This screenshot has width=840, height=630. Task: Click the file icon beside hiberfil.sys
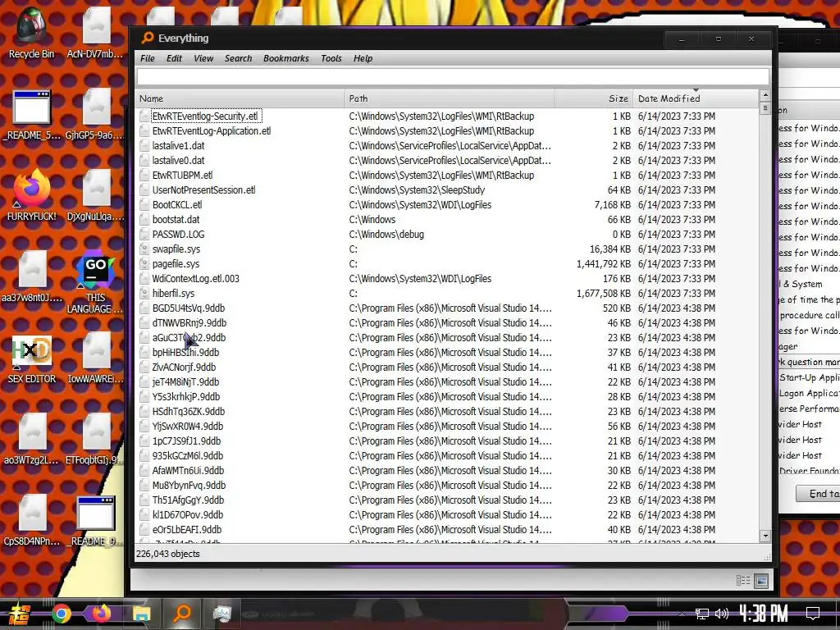144,294
